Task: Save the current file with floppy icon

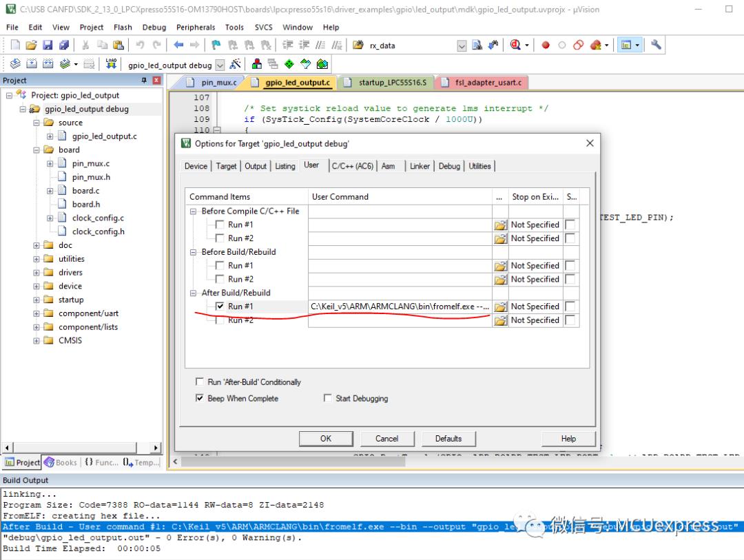Action: click(48, 45)
